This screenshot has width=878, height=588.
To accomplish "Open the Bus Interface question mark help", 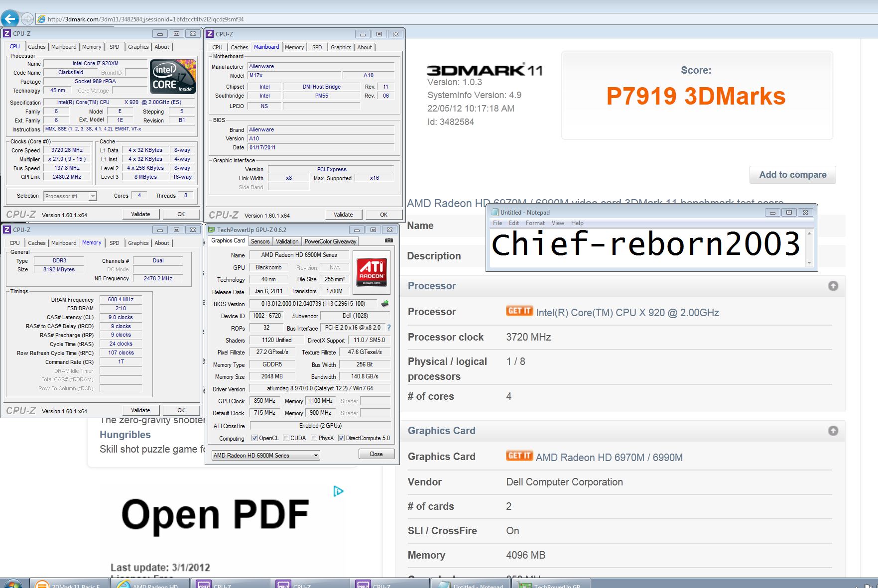I will point(389,328).
